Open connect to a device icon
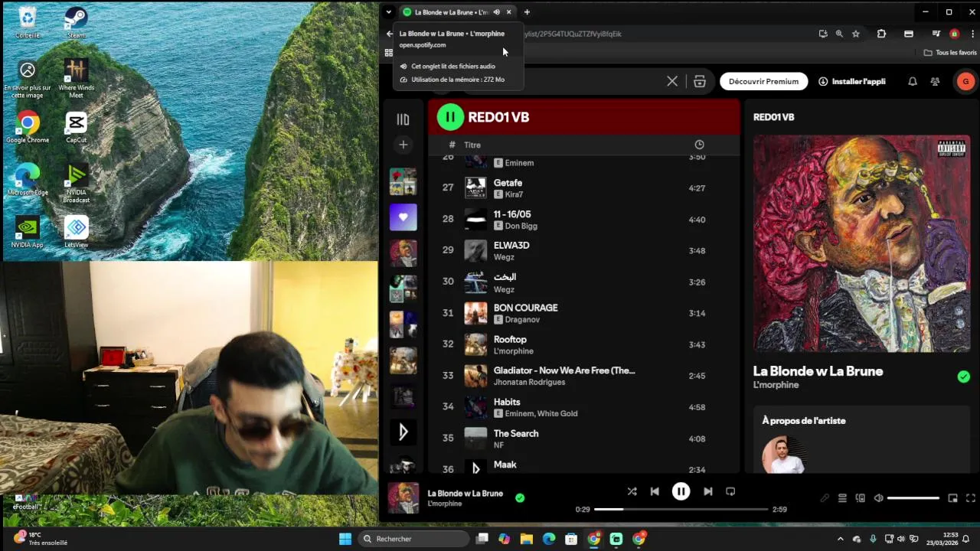The image size is (980, 551). click(860, 498)
